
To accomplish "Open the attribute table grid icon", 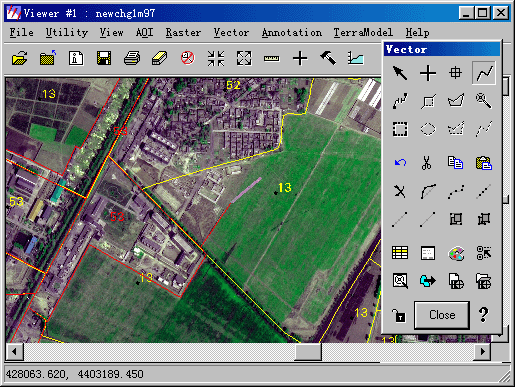I will (400, 253).
